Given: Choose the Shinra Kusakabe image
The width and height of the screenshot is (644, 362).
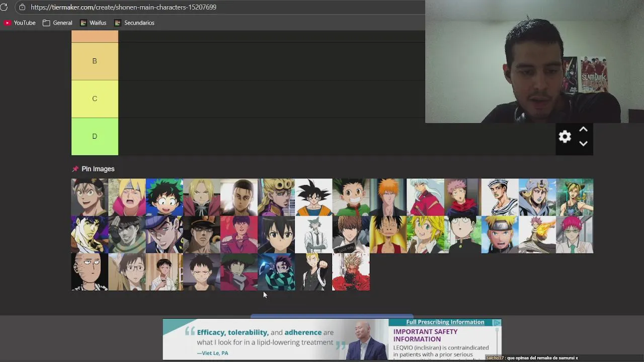Looking at the screenshot, I should [201, 272].
